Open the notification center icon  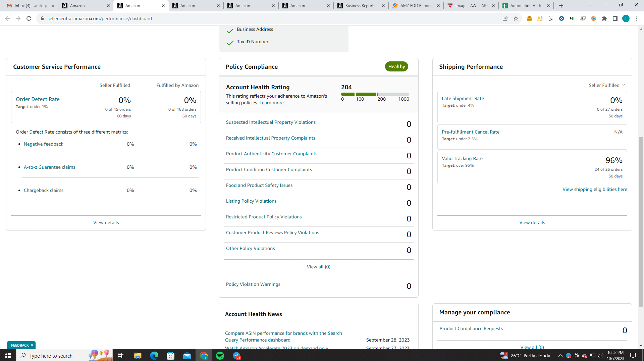point(633,355)
